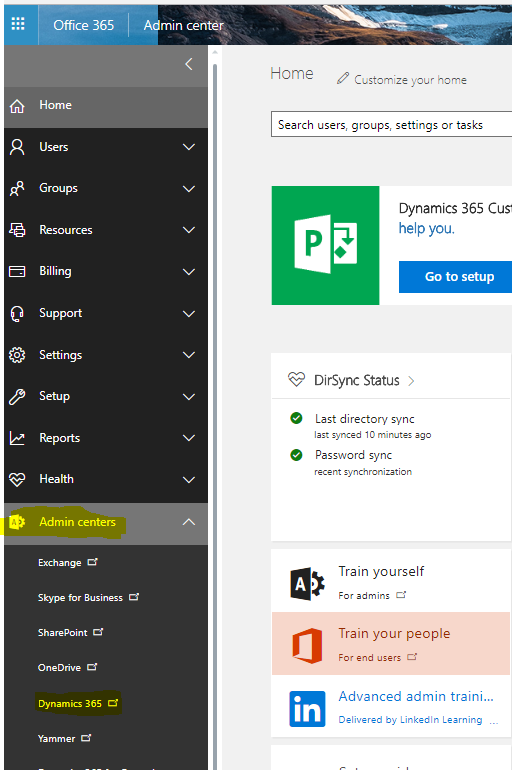Expand the Health menu chevron
Image resolution: width=512 pixels, height=770 pixels.
(x=189, y=479)
